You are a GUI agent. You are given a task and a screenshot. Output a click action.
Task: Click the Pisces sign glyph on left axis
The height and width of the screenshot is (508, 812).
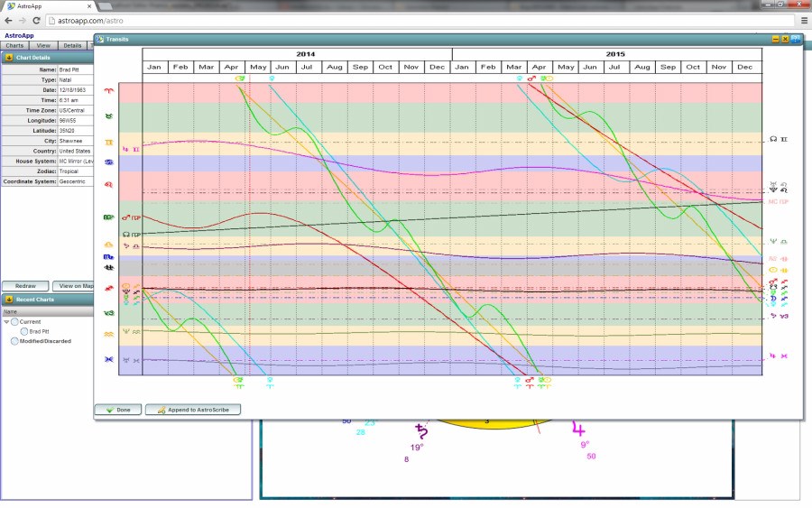point(109,359)
